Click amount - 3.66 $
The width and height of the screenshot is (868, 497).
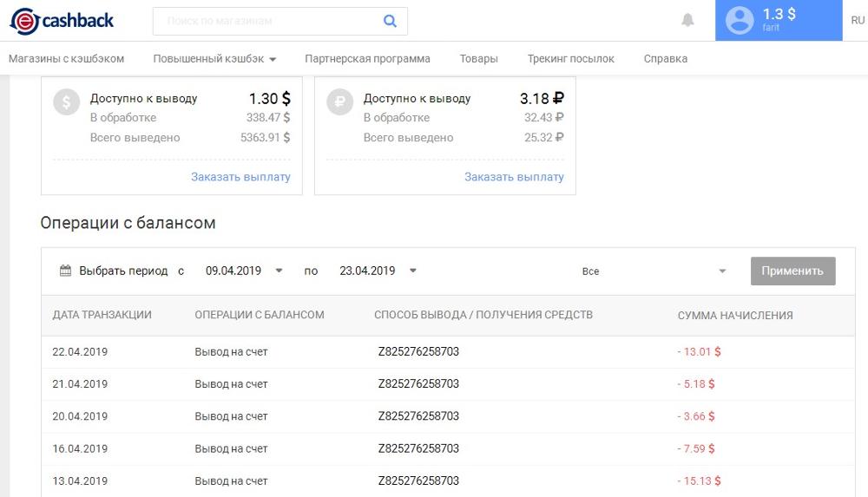click(x=696, y=416)
